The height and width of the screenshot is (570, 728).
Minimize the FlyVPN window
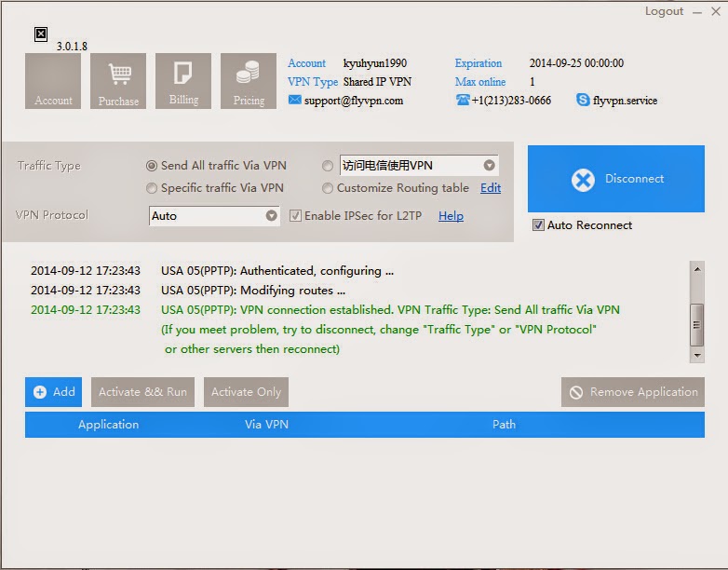click(x=697, y=12)
